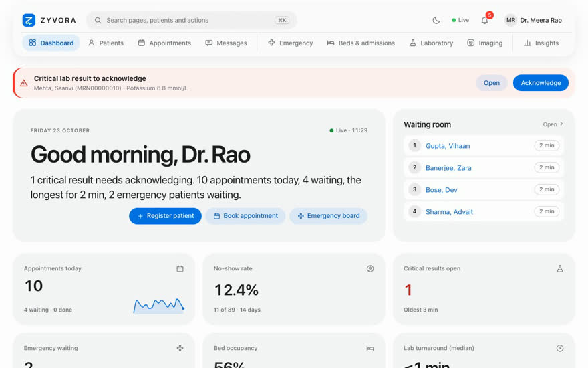Image resolution: width=588 pixels, height=368 pixels.
Task: Click the ⌘K shortcut badge in search
Action: 282,20
